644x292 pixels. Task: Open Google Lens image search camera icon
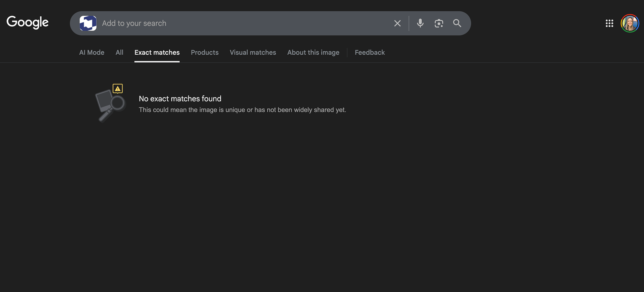pyautogui.click(x=439, y=23)
